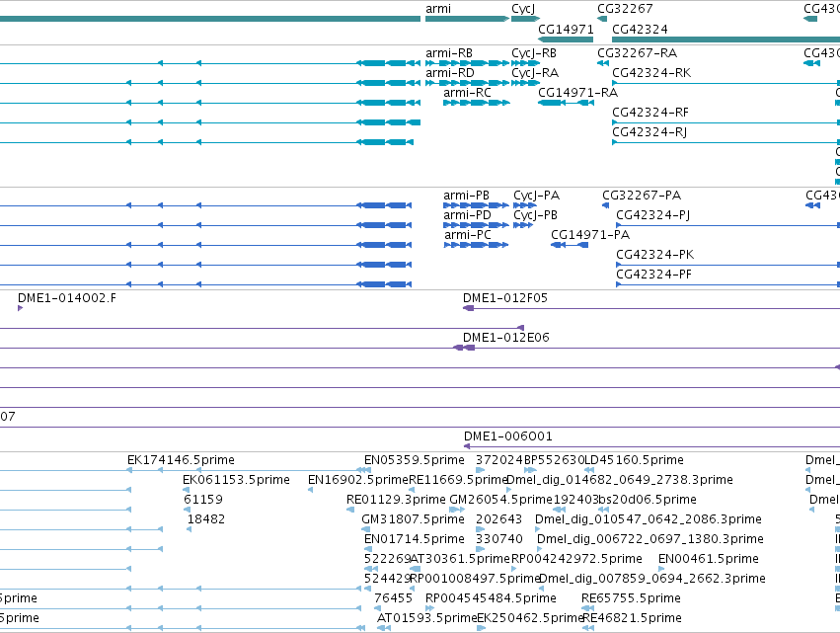Click transcript CG42324-RK
Screen dimensions: 840x633
[725, 83]
